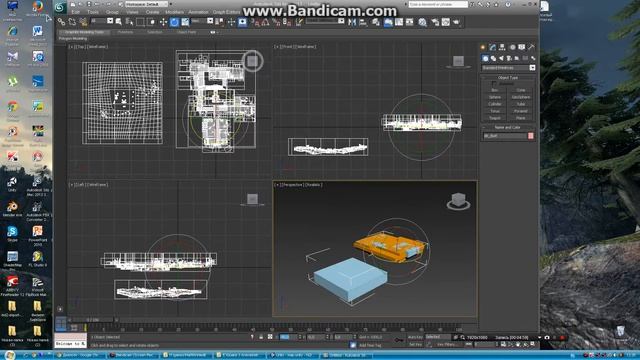
Task: Open the Render Setup dialog
Action: click(x=435, y=22)
